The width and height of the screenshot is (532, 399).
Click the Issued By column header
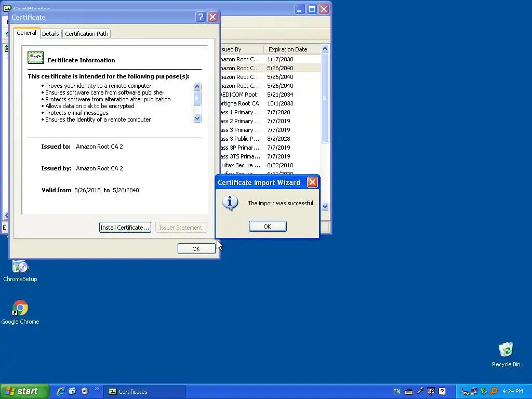coord(241,49)
